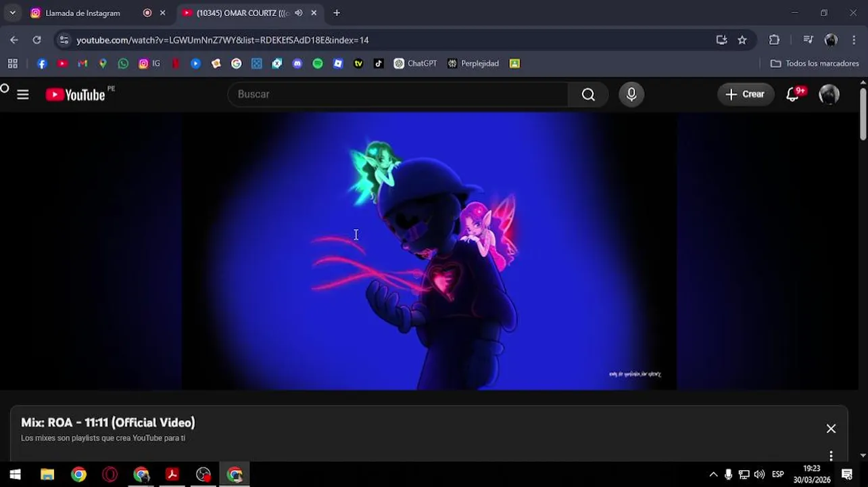Open the Mix playlist three-dot options
This screenshot has width=868, height=487.
pyautogui.click(x=831, y=456)
